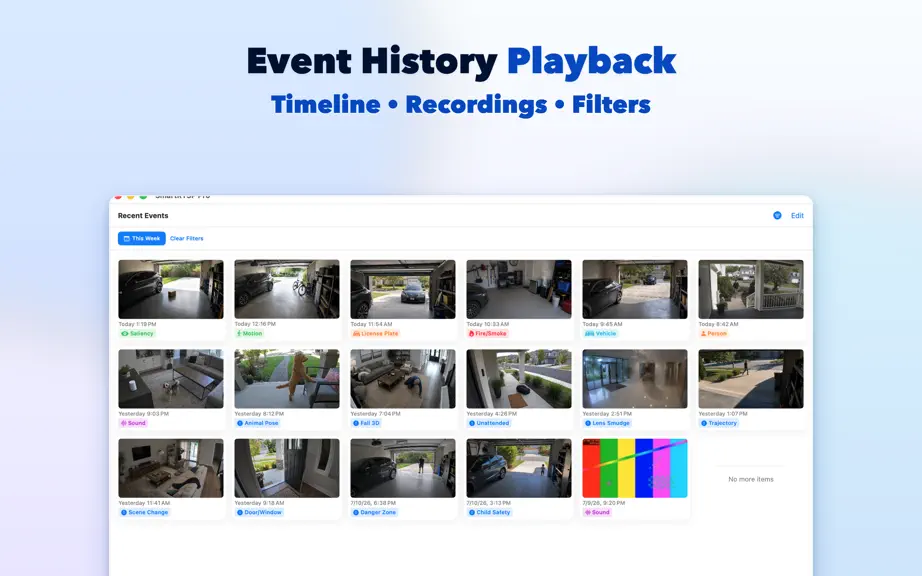The image size is (922, 576).
Task: Click the Motion event tag
Action: click(249, 333)
